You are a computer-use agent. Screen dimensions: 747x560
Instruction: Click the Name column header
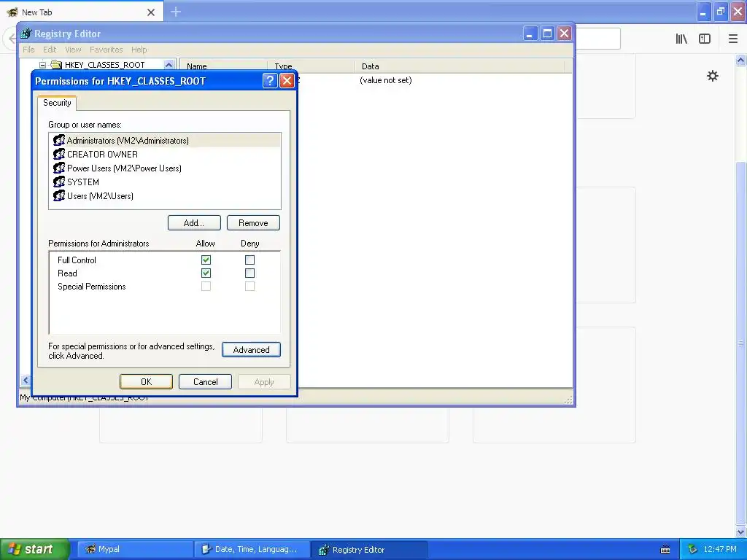pyautogui.click(x=223, y=66)
